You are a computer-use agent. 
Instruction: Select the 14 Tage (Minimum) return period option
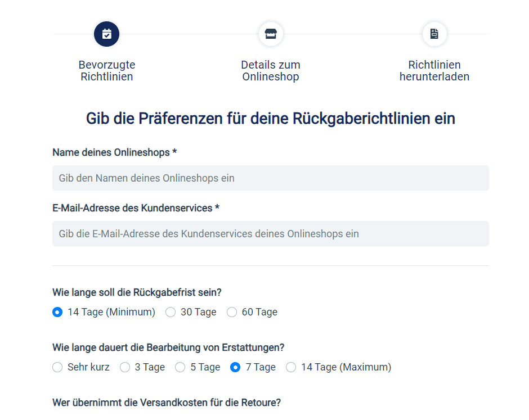click(x=57, y=311)
